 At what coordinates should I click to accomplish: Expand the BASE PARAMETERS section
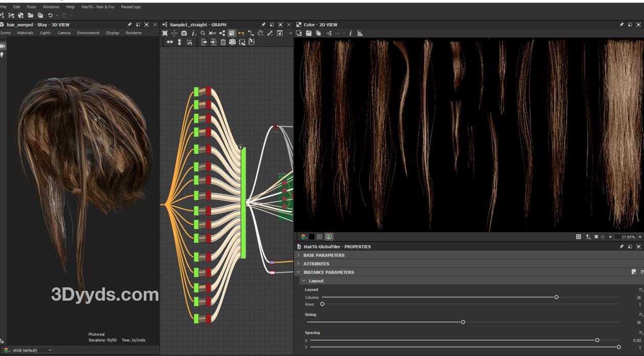click(324, 255)
